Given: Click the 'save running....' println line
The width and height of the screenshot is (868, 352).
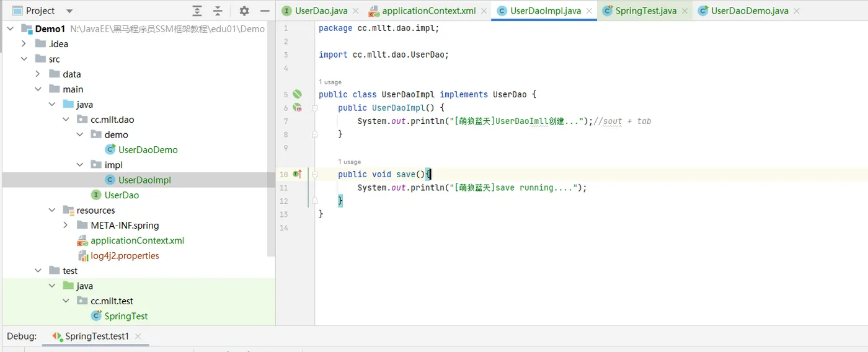Looking at the screenshot, I should 472,188.
